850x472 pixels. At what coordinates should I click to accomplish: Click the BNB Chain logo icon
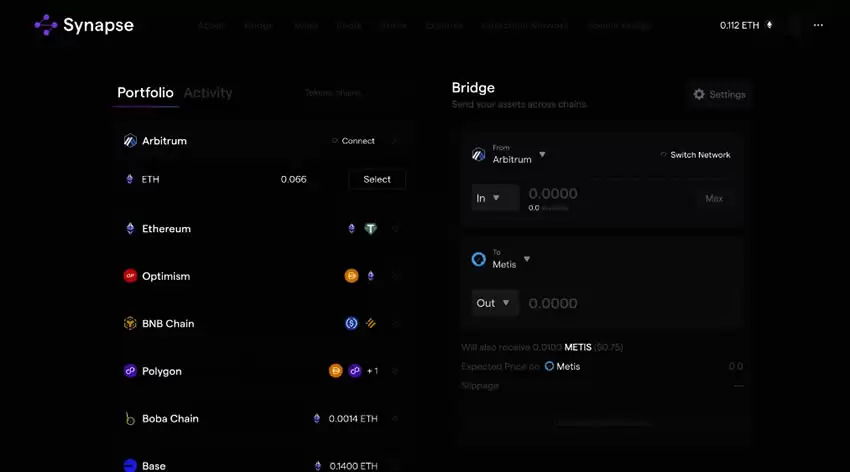pos(130,324)
